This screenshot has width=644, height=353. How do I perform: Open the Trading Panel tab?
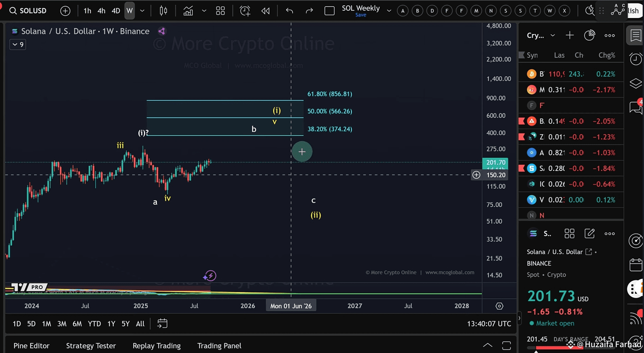tap(219, 346)
